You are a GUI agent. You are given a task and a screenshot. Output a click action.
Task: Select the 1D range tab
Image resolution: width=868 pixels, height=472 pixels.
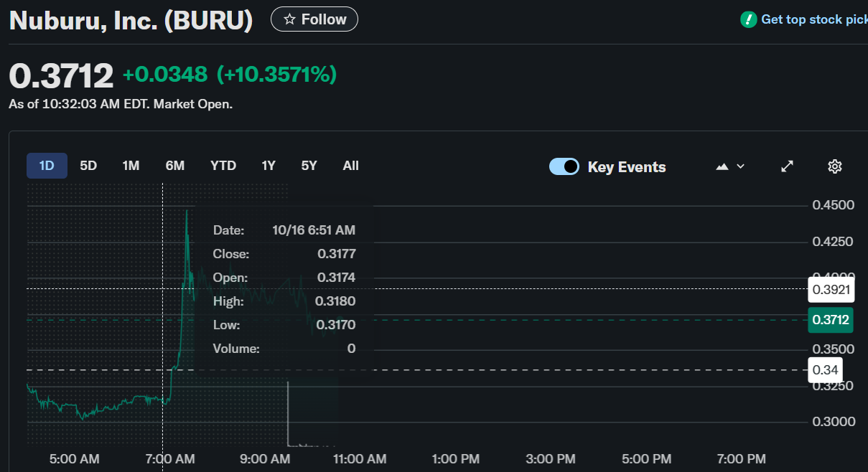point(47,166)
